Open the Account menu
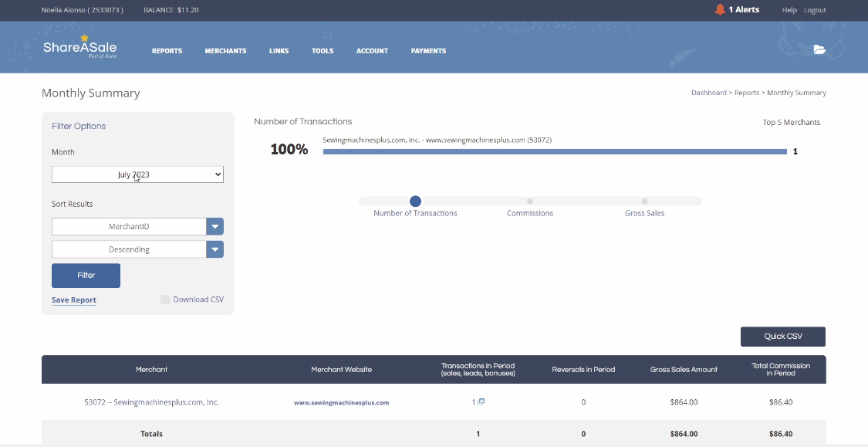The image size is (868, 447). point(372,51)
